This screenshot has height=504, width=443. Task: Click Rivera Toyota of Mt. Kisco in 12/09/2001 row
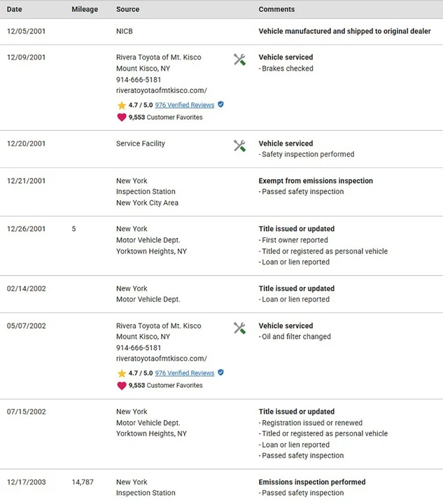159,57
